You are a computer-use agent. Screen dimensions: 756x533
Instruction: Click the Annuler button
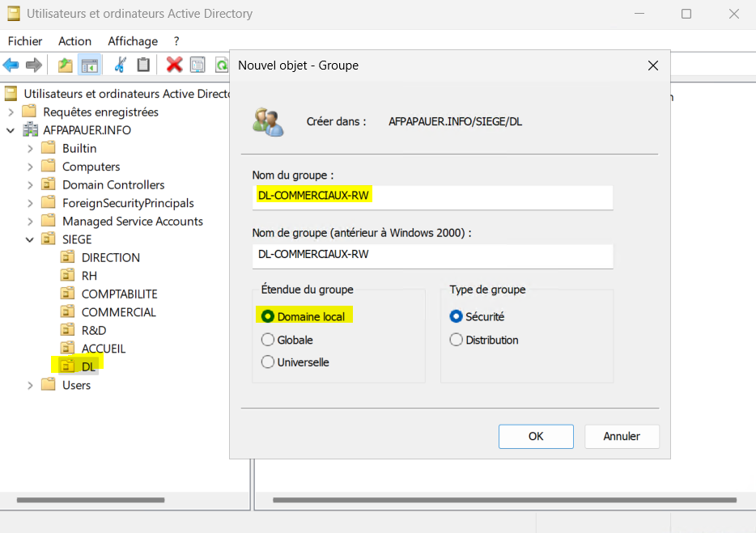(622, 436)
